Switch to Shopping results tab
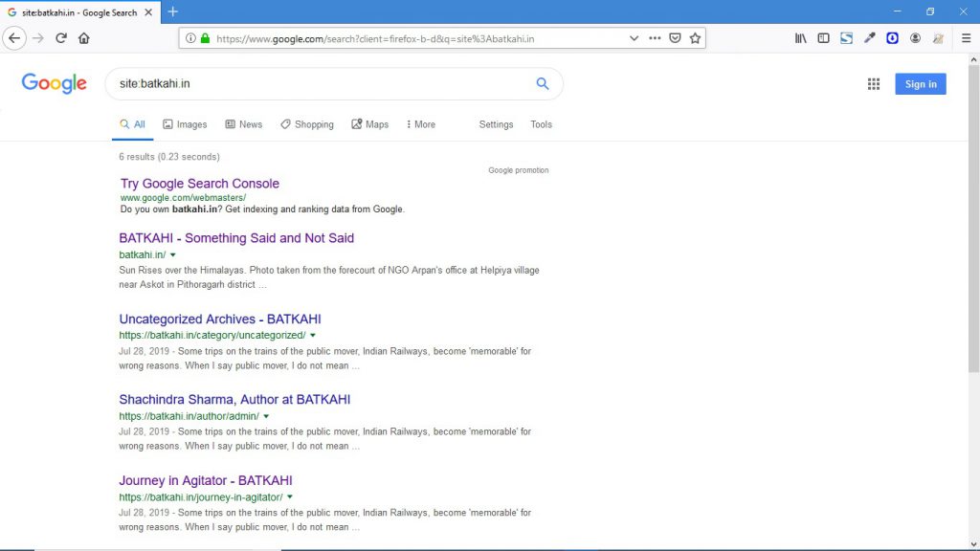Screen dimensions: 980x551 click(x=307, y=124)
